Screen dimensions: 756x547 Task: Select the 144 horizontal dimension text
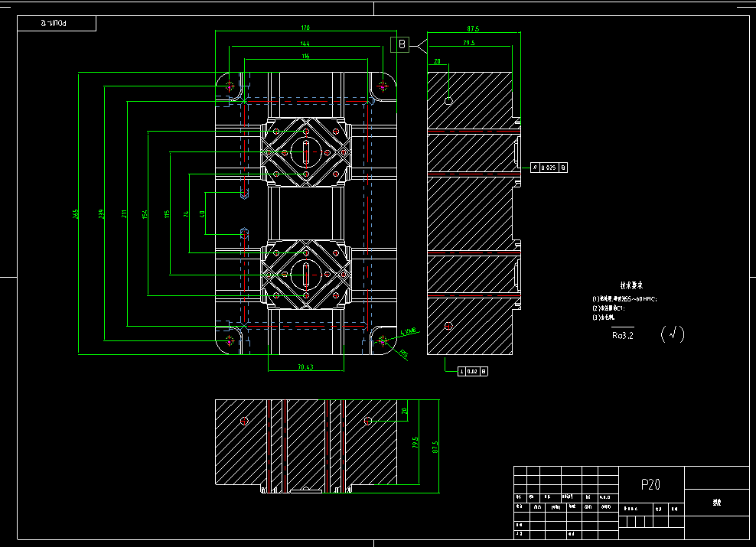tap(305, 44)
